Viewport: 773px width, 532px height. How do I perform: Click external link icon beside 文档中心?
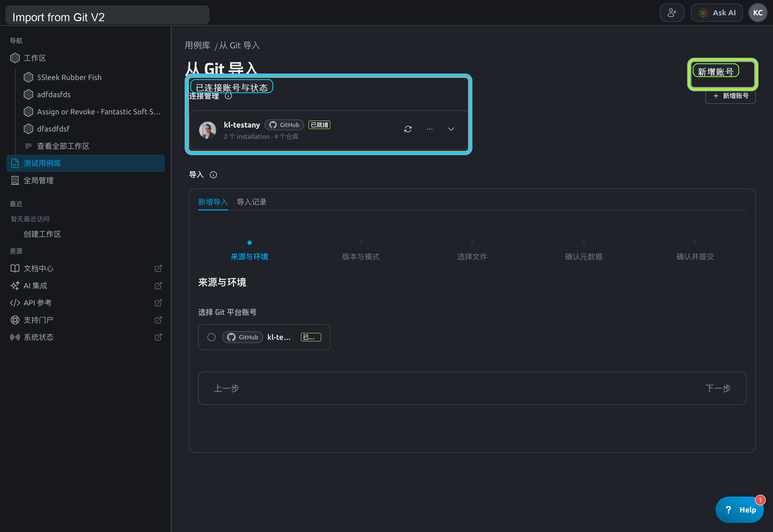(x=158, y=268)
